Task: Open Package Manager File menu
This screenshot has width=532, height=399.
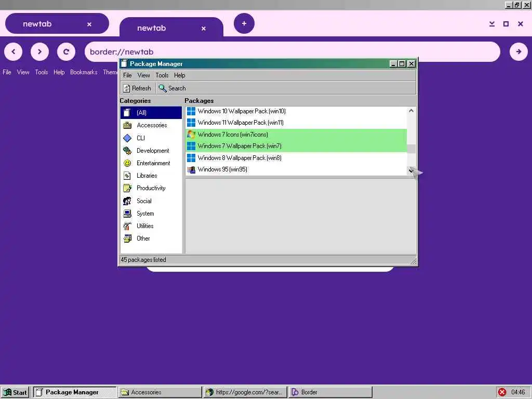Action: (127, 75)
